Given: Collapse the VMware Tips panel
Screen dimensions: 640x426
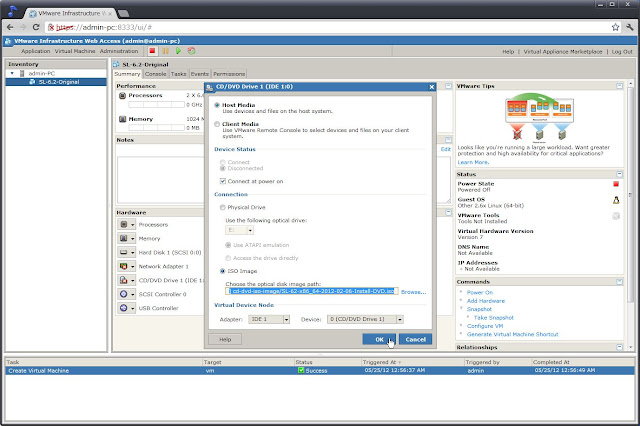Looking at the screenshot, I should (x=620, y=86).
